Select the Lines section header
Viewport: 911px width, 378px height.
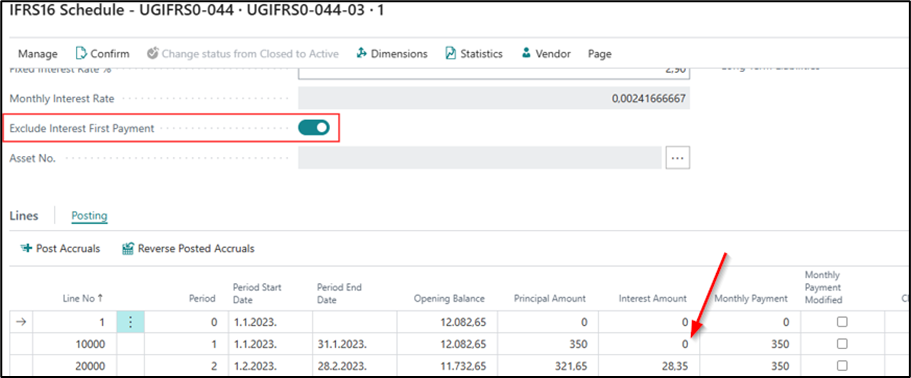(24, 216)
